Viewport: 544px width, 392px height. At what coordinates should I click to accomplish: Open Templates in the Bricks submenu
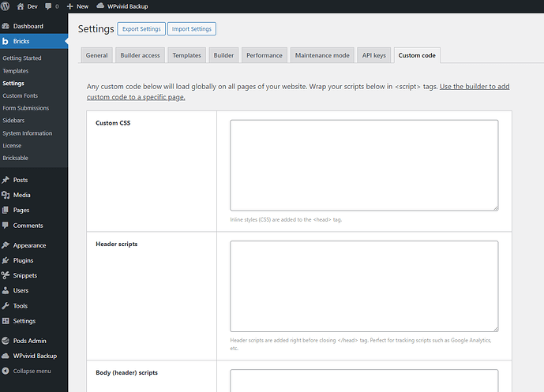tap(16, 71)
